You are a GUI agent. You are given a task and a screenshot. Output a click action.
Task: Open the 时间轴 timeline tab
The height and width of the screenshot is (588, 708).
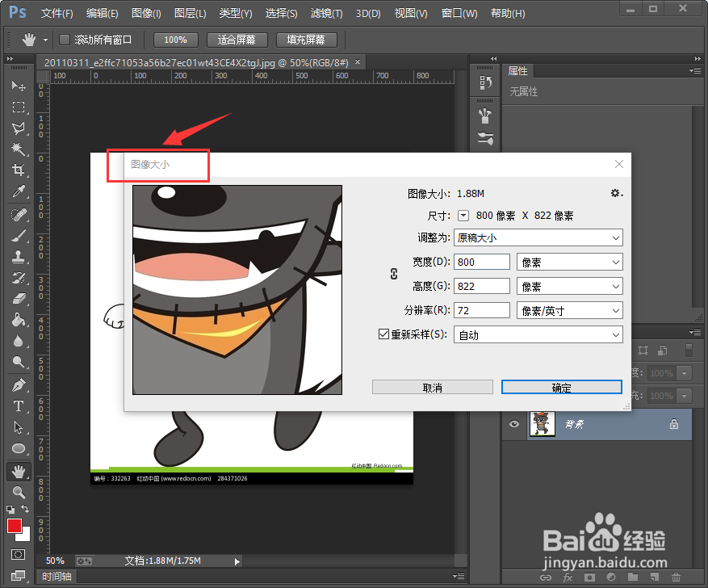[57, 576]
